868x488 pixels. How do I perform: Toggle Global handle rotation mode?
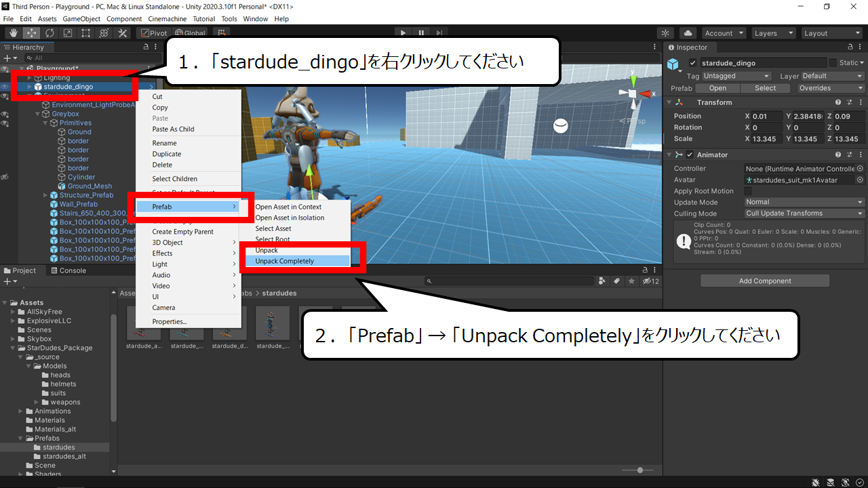(x=190, y=33)
